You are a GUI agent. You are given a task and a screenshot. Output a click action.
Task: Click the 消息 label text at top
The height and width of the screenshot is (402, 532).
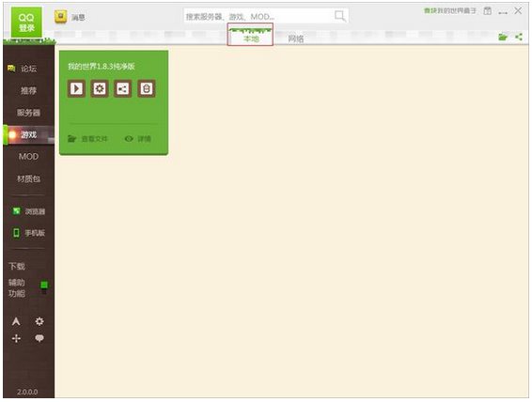78,17
